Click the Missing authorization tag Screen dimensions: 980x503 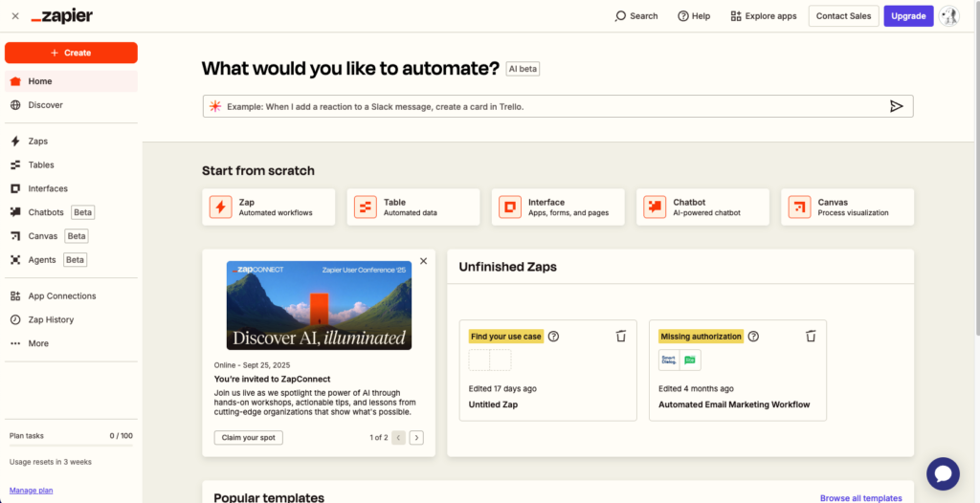(x=702, y=337)
